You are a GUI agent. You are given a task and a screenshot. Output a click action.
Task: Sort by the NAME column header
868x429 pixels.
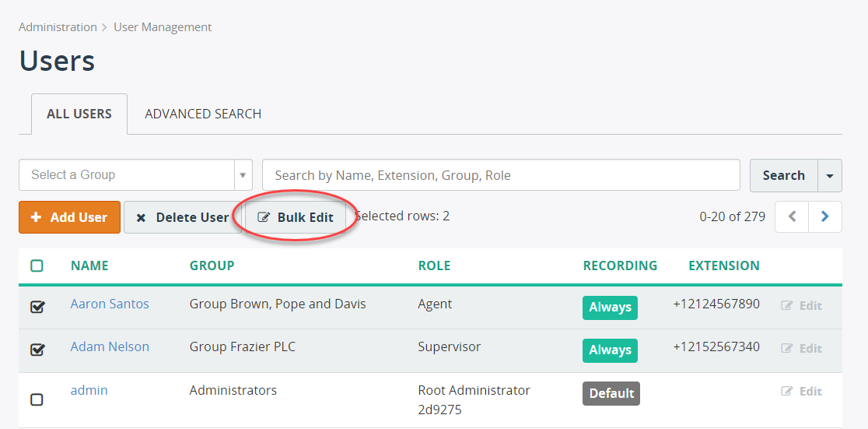pyautogui.click(x=89, y=265)
